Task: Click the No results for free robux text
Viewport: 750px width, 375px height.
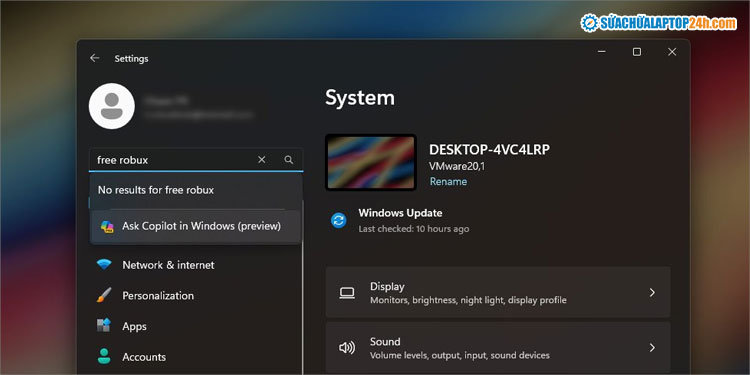Action: pos(156,190)
